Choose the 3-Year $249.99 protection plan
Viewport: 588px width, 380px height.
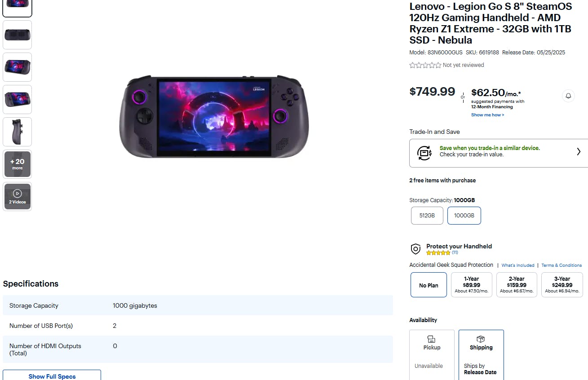pos(562,285)
